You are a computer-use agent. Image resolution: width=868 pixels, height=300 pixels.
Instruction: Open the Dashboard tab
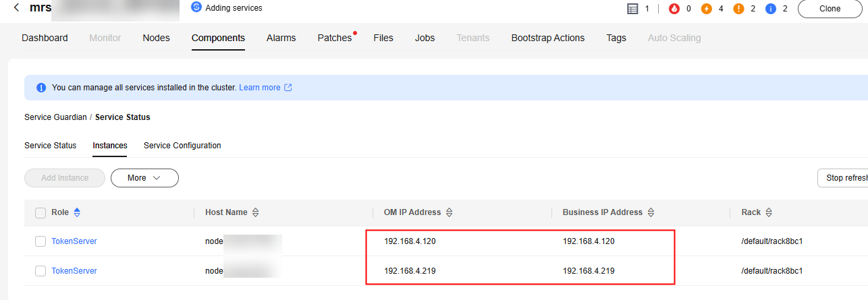[45, 38]
